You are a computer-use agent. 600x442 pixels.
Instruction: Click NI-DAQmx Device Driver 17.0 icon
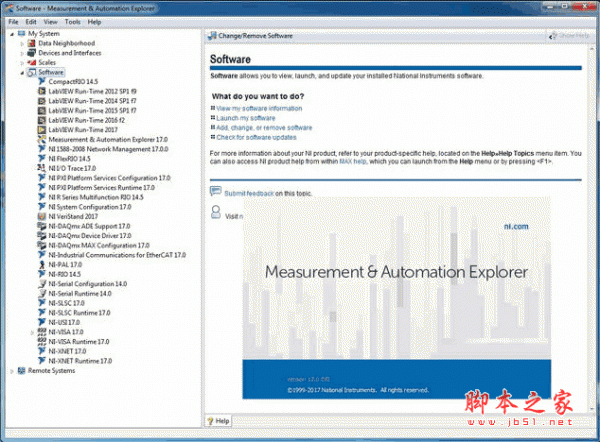click(x=42, y=235)
